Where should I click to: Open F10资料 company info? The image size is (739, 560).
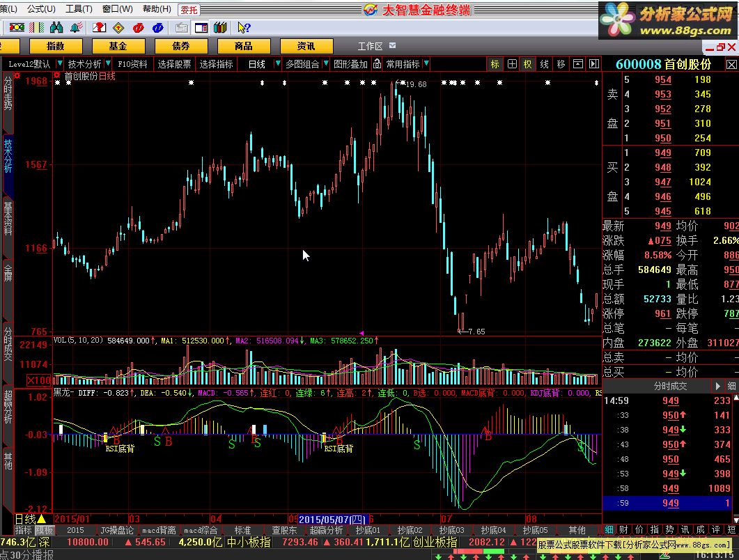click(132, 64)
